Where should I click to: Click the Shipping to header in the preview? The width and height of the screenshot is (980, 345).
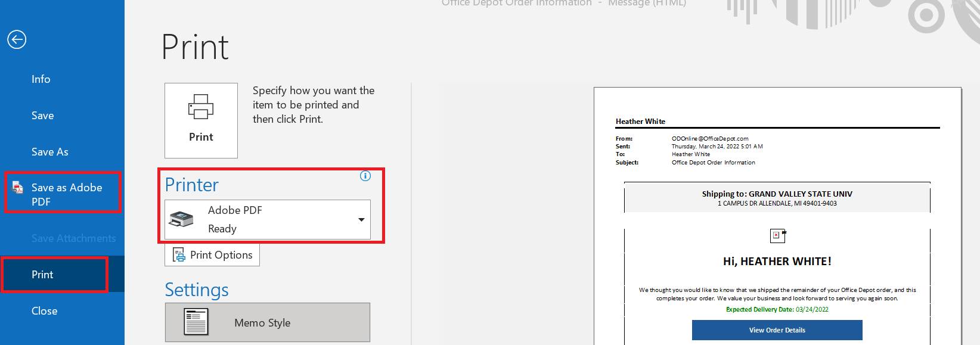777,194
